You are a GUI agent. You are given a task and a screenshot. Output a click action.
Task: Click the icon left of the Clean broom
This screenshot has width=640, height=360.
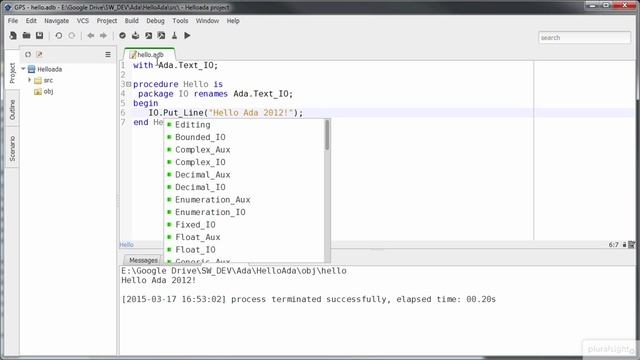click(162, 36)
